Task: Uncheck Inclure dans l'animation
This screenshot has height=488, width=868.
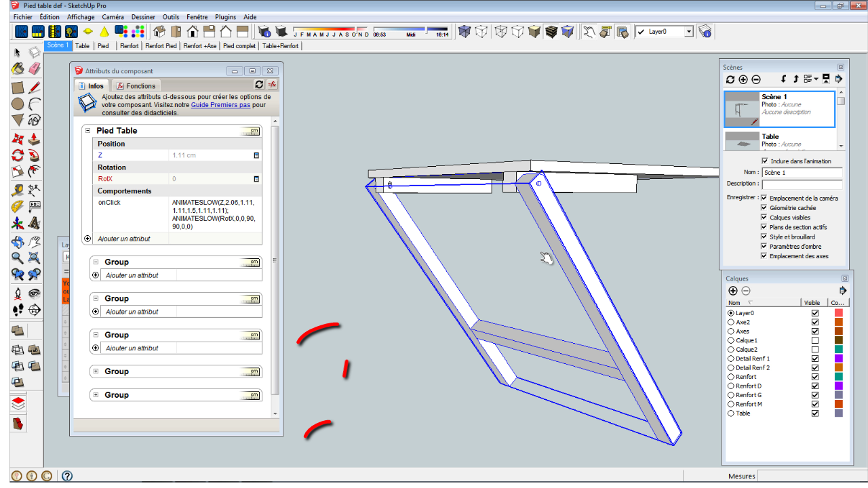Action: 766,161
